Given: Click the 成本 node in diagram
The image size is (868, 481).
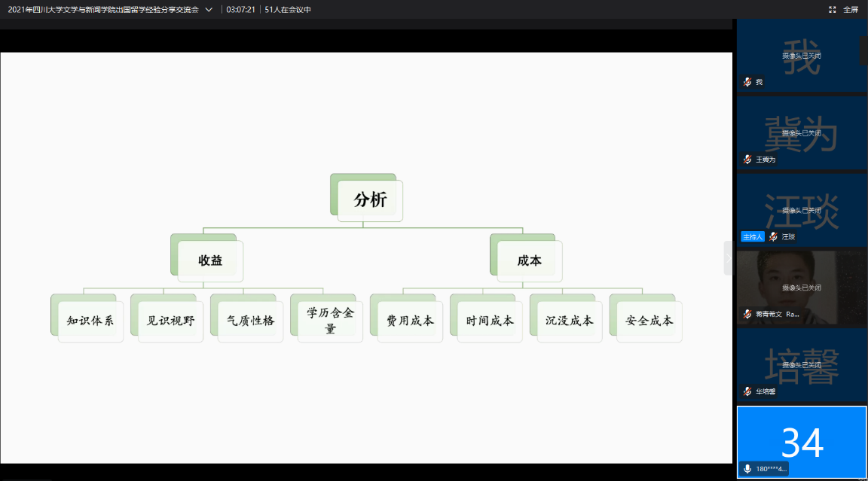Looking at the screenshot, I should 529,260.
